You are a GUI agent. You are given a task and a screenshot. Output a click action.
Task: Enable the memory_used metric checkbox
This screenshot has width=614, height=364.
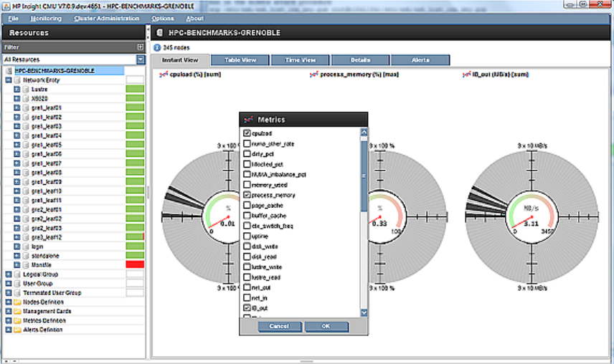(247, 185)
